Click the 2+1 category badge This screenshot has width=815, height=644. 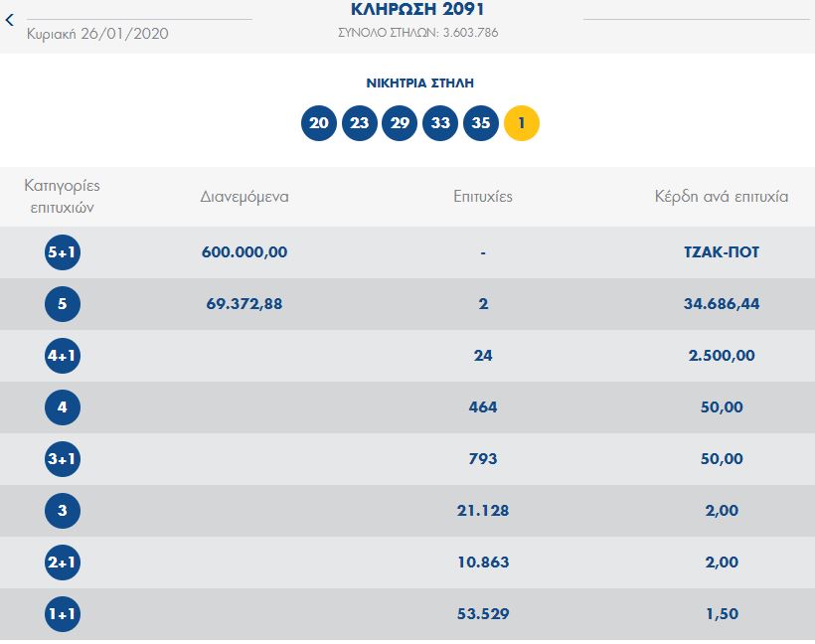63,563
